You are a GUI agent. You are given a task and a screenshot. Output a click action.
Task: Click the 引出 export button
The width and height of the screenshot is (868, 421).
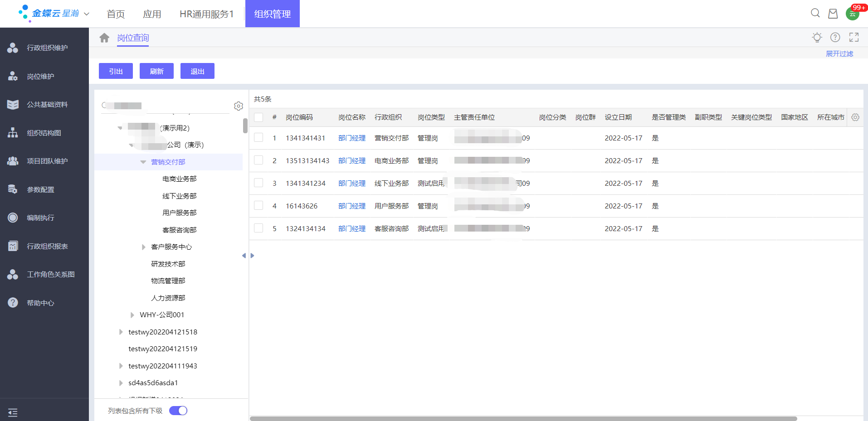(116, 71)
